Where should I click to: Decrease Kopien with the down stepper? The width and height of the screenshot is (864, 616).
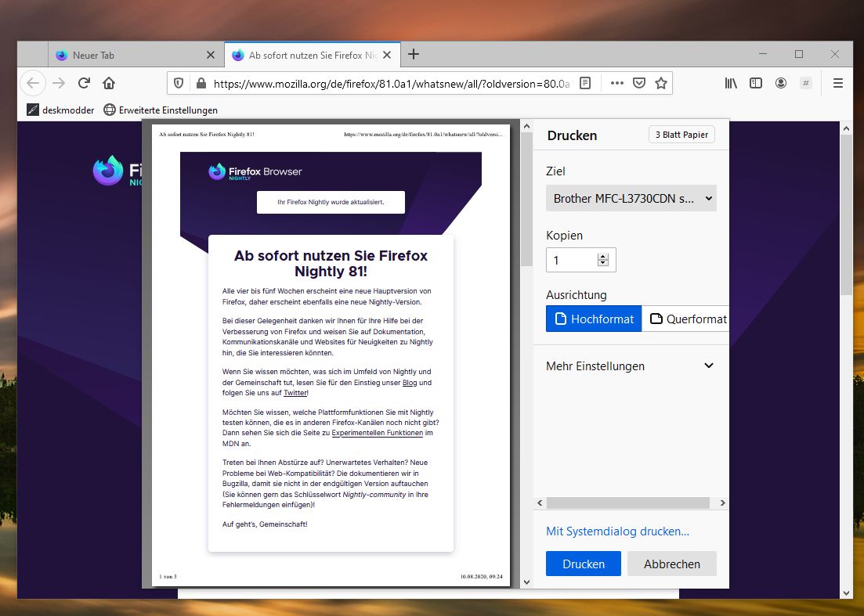[603, 263]
